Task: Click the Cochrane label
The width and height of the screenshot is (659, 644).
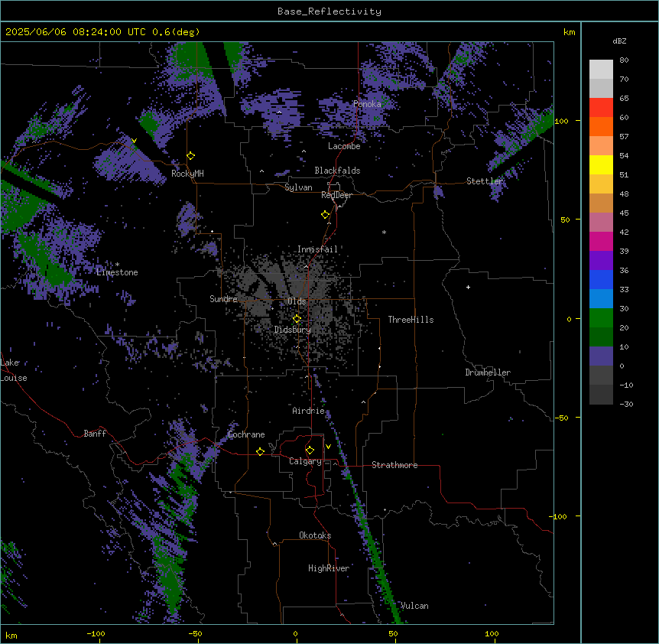Action: [x=246, y=434]
